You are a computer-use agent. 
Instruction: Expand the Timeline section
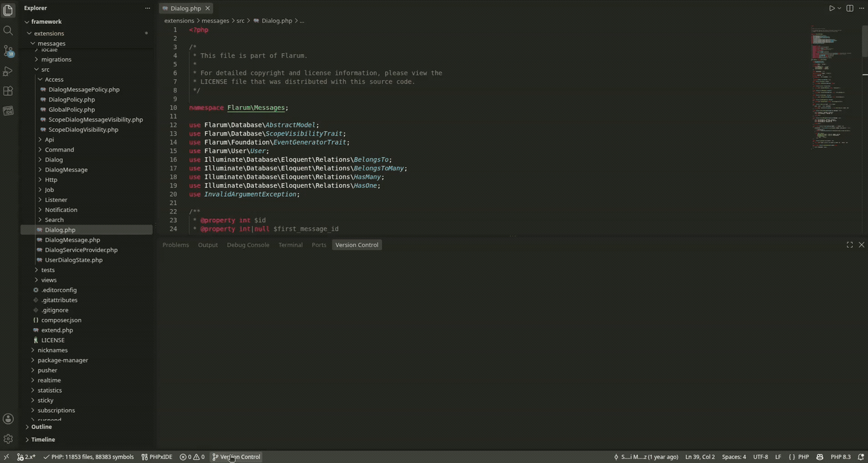(x=86, y=440)
